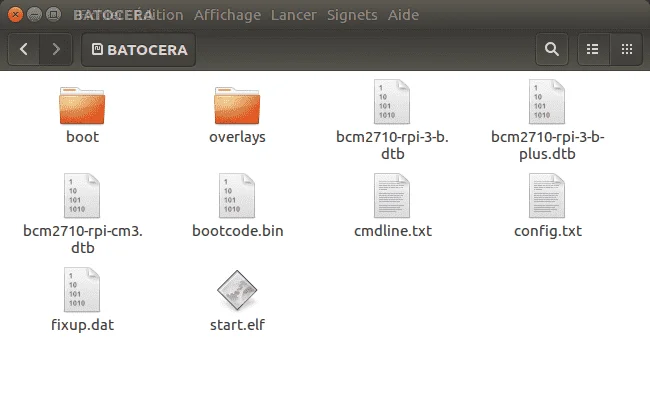Click the 'overlays' folder name label
650x401 pixels.
click(237, 137)
